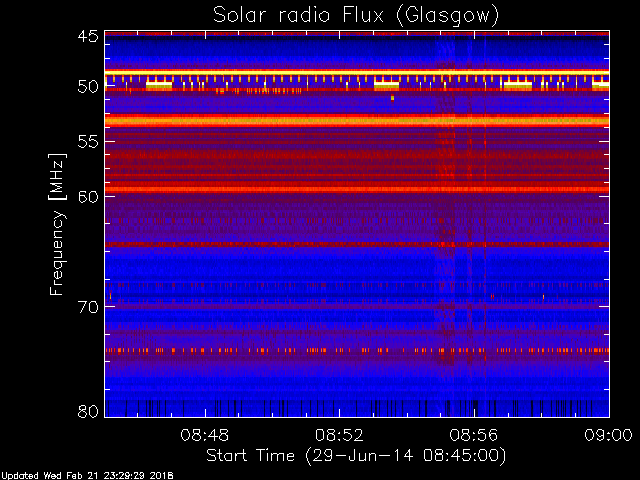Select the 45 frequency tick label
Screen dimensions: 640x480
pos(88,36)
